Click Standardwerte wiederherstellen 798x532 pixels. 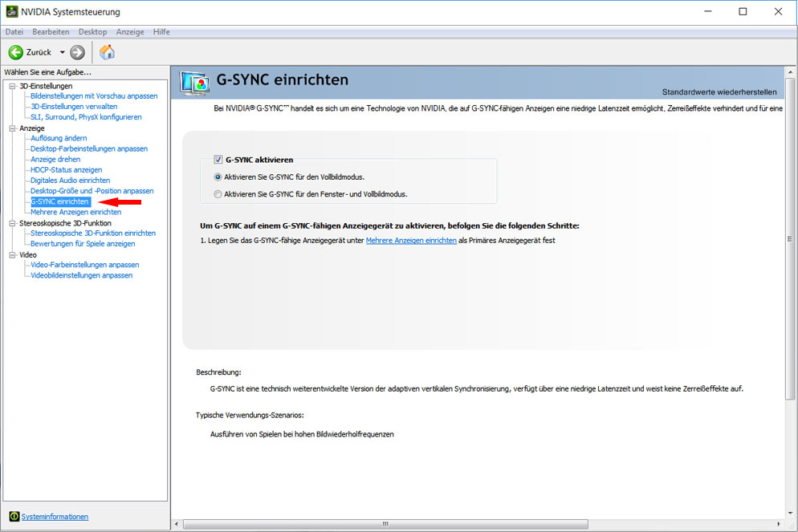[x=719, y=92]
